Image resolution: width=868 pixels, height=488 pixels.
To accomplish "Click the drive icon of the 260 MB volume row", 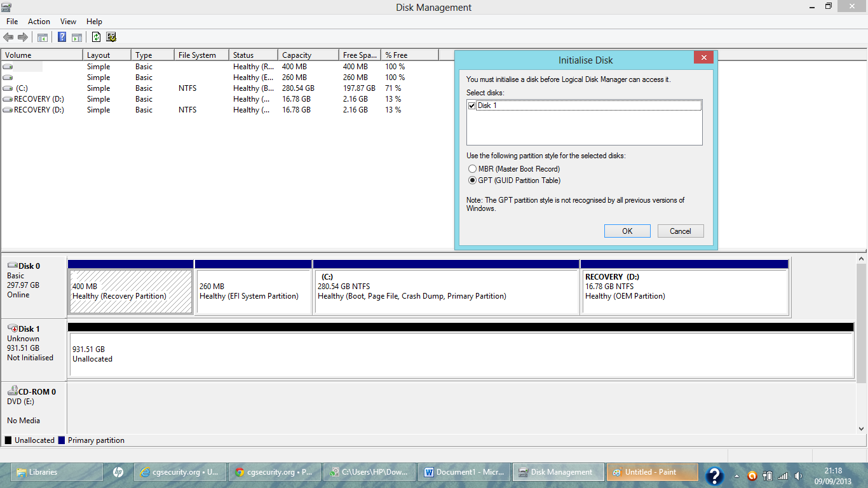I will [8, 78].
